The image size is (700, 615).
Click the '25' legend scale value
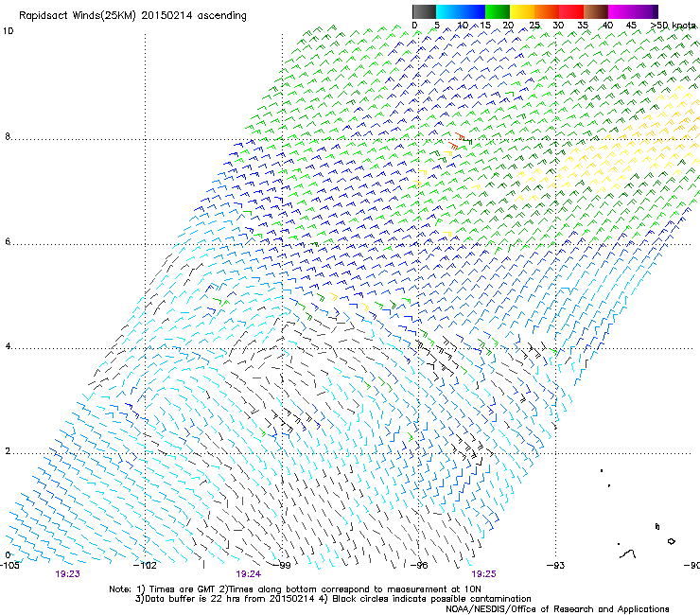pos(534,26)
